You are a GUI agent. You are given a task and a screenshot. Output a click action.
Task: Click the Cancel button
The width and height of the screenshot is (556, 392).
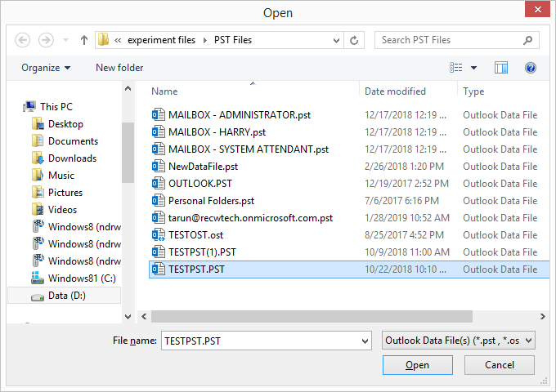pyautogui.click(x=500, y=365)
